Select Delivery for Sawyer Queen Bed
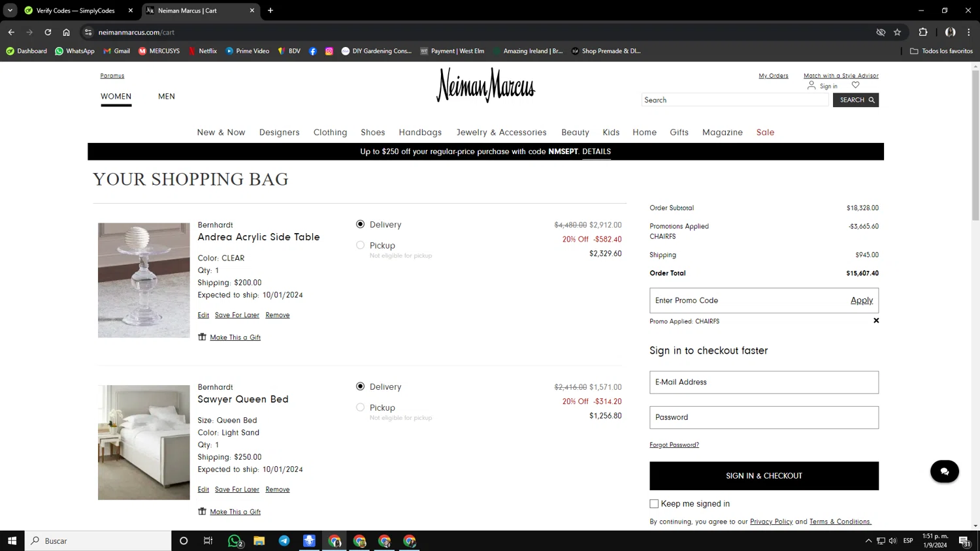Screen dimensions: 980x551 point(360,386)
